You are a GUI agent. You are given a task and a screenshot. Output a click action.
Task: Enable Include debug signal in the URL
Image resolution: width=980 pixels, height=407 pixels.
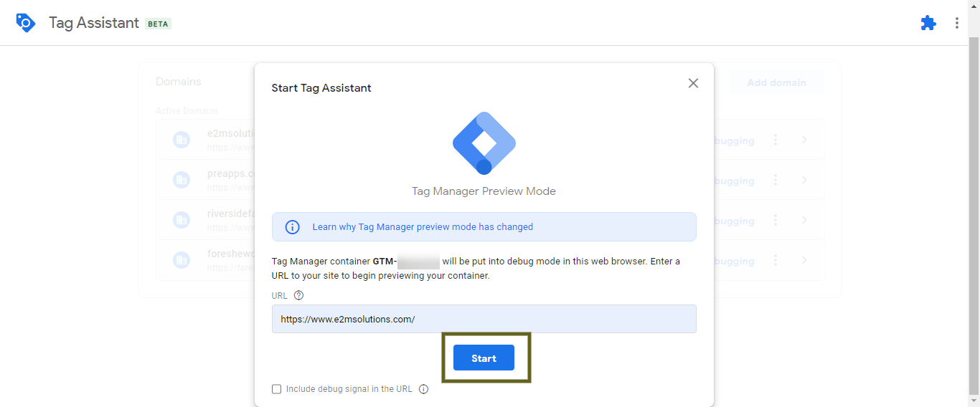pos(277,389)
